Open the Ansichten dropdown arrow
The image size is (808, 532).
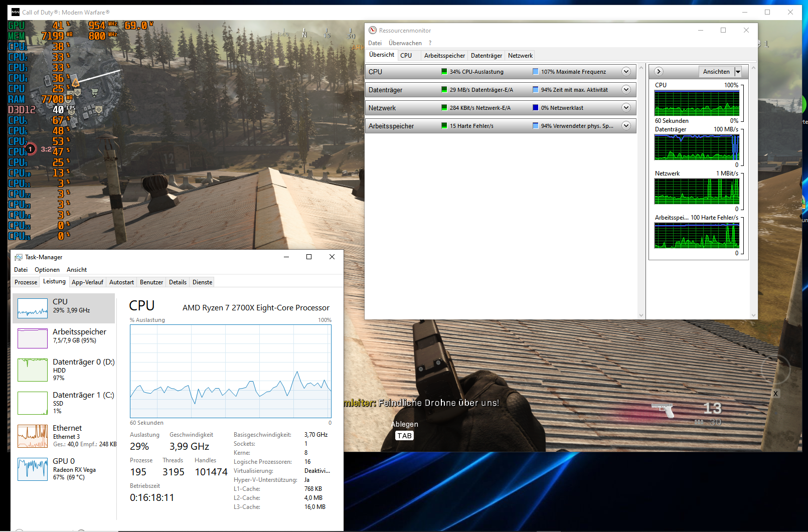click(738, 72)
